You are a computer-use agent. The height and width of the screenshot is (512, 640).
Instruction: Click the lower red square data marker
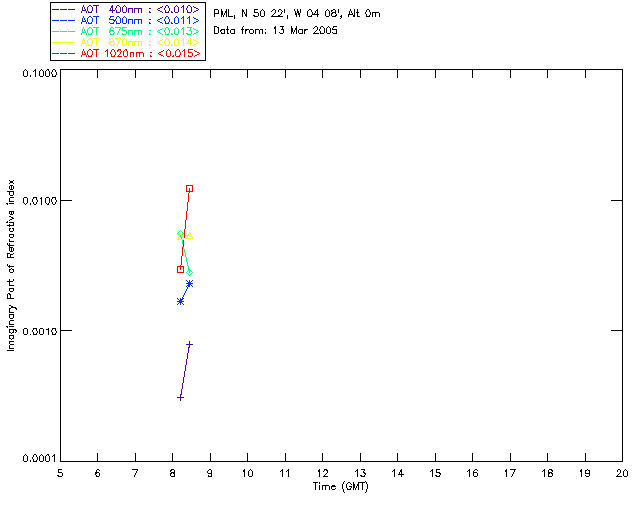pos(180,269)
